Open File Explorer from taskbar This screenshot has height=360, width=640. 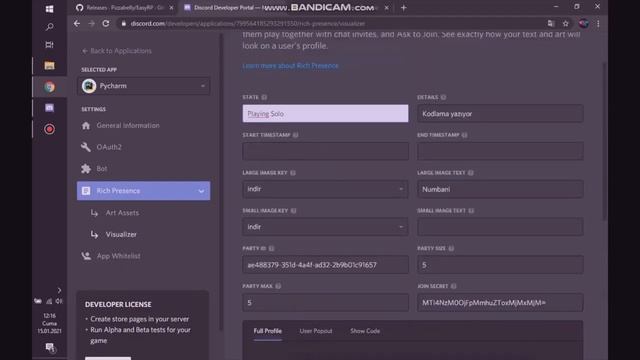tap(49, 65)
